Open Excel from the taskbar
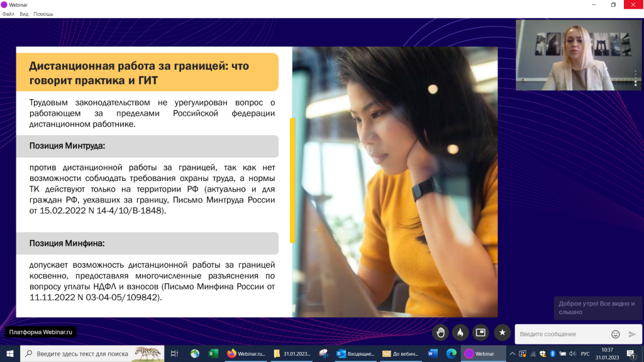The height and width of the screenshot is (362, 644). pyautogui.click(x=213, y=353)
